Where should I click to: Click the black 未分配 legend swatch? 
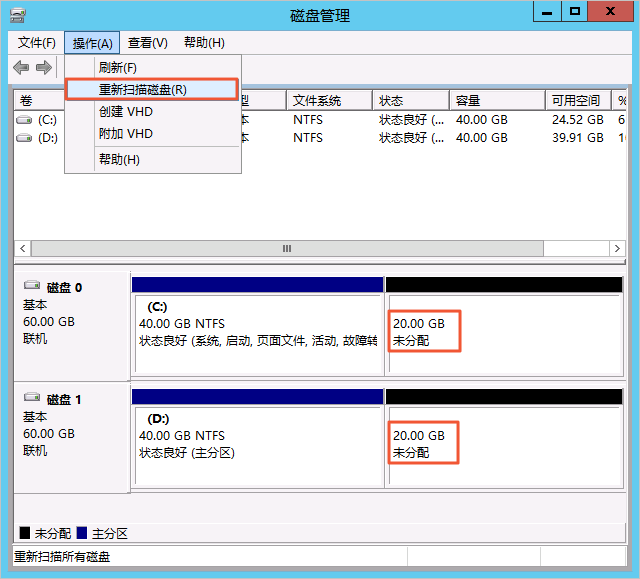coord(24,534)
